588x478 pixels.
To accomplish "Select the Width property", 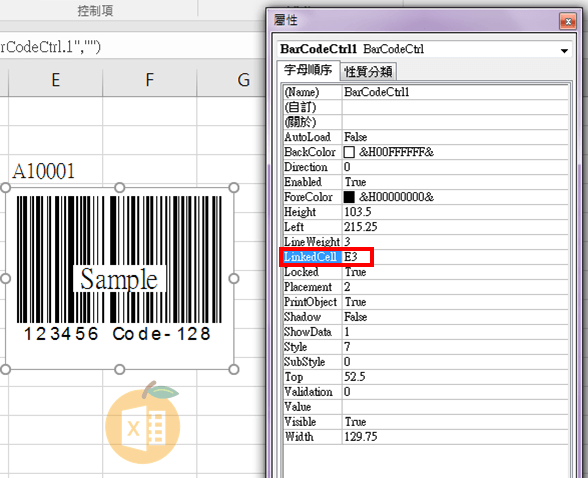I will click(x=312, y=437).
